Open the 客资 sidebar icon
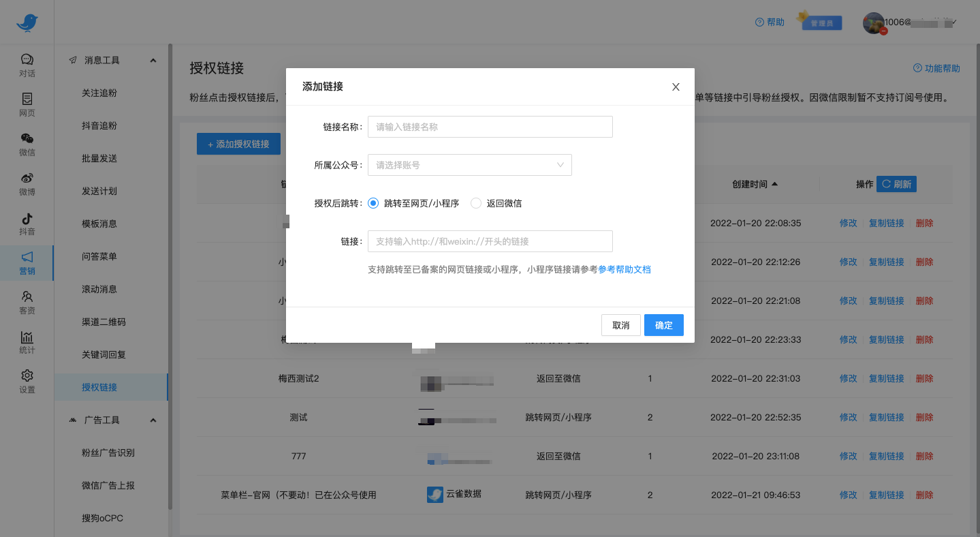Screen dimensions: 980x537 coord(27,303)
